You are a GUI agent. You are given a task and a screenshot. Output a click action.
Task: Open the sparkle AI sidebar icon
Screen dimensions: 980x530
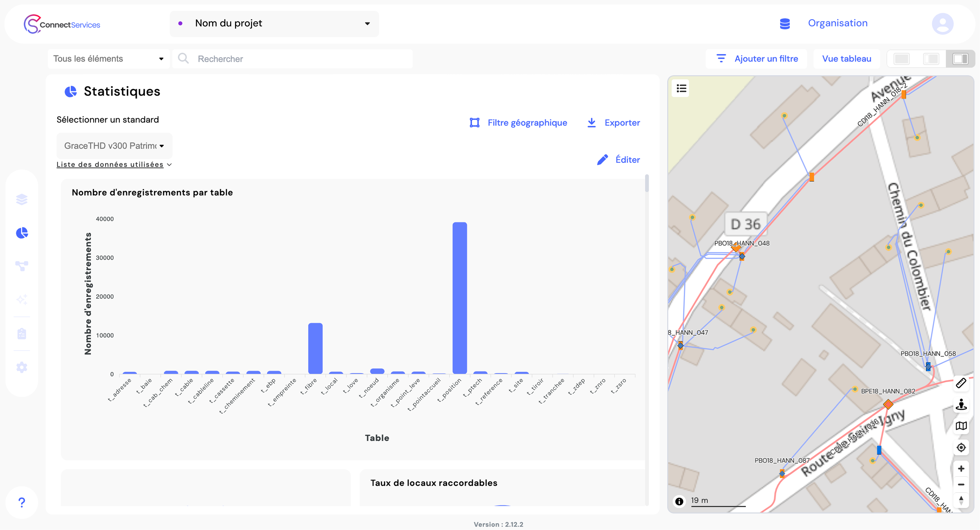point(22,300)
